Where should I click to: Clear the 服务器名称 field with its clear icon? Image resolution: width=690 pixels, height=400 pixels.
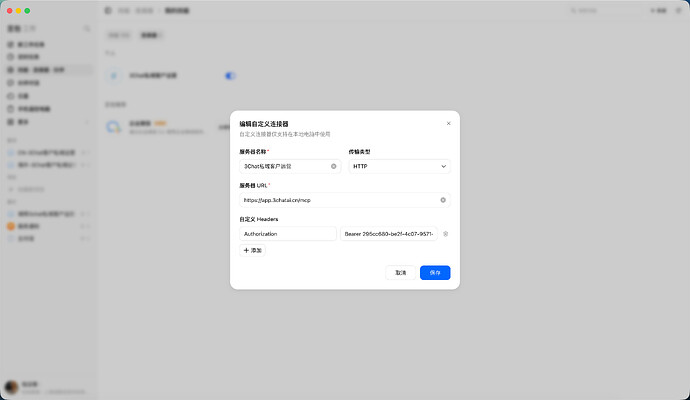coord(334,166)
